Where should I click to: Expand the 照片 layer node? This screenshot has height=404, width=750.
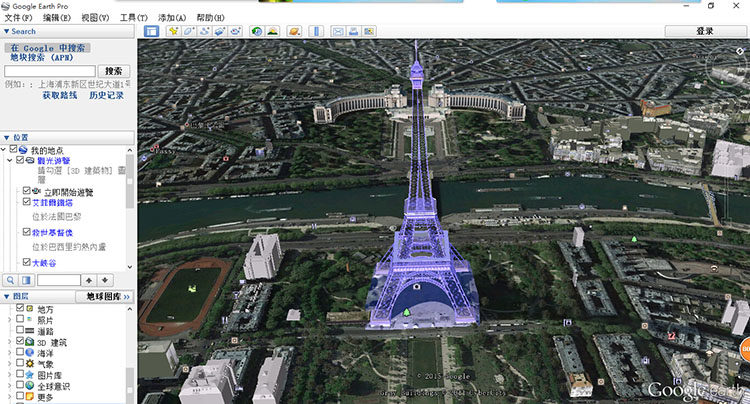coord(10,319)
